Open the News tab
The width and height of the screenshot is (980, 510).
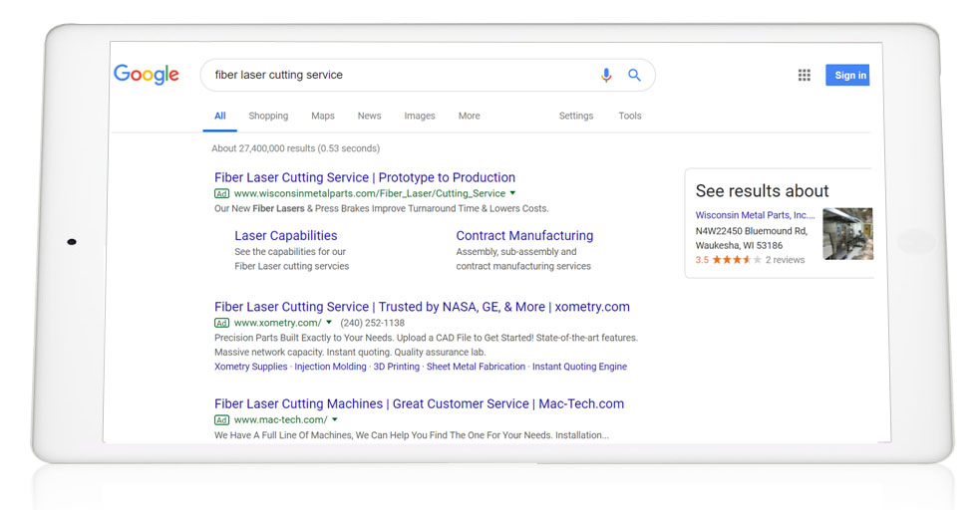pos(370,117)
